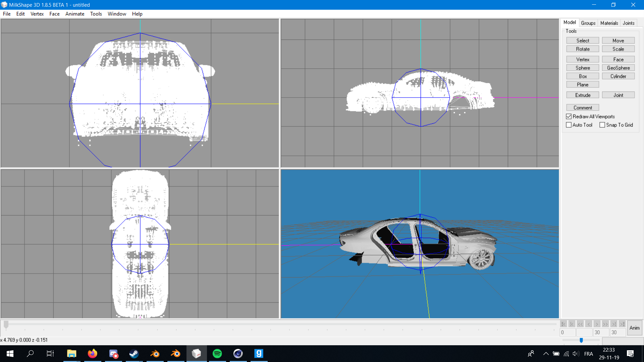The image size is (644, 362).
Task: Open the Tools menu
Action: (96, 14)
